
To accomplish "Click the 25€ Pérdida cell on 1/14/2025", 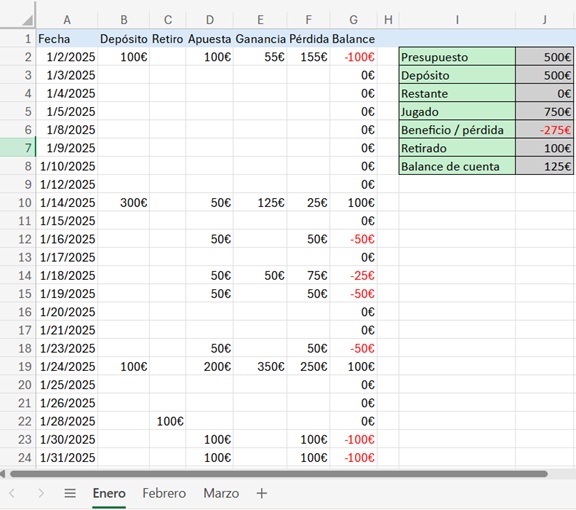I will [309, 202].
